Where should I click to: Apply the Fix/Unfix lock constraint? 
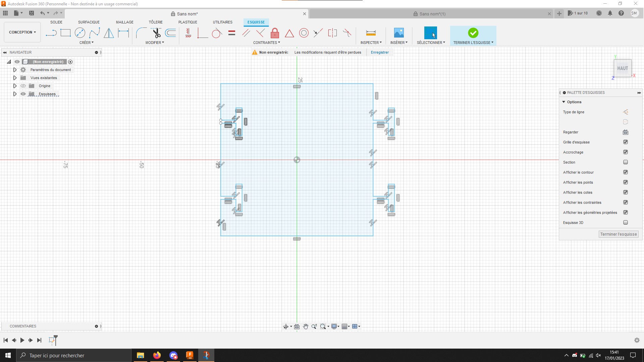click(275, 33)
